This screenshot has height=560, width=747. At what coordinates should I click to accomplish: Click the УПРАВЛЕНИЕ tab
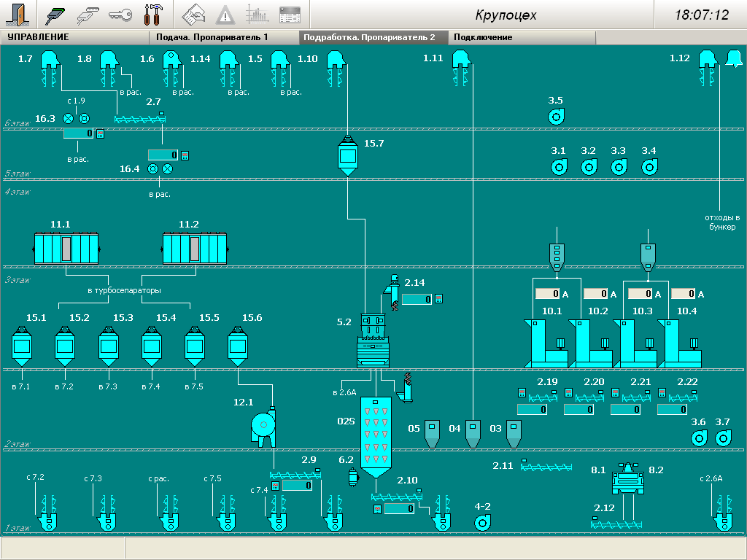pos(38,37)
